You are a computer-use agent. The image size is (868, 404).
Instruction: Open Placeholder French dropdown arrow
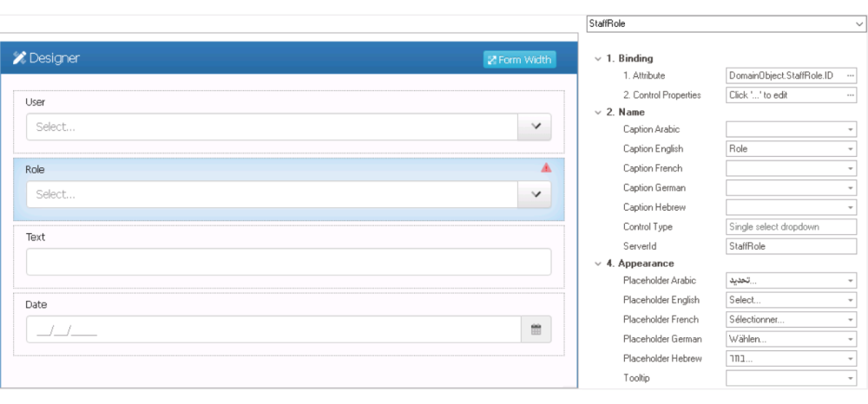click(850, 320)
